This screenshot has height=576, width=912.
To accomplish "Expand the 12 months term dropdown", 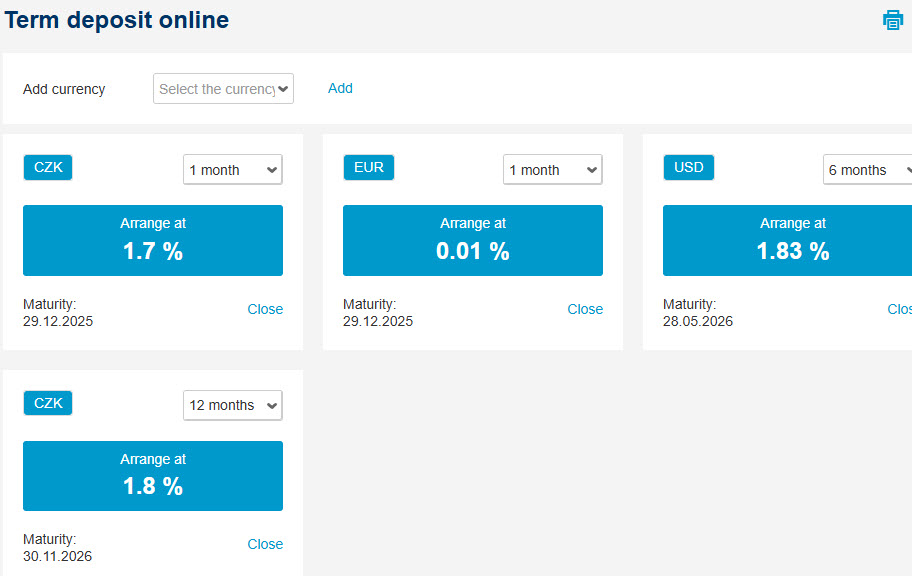I will pos(233,405).
